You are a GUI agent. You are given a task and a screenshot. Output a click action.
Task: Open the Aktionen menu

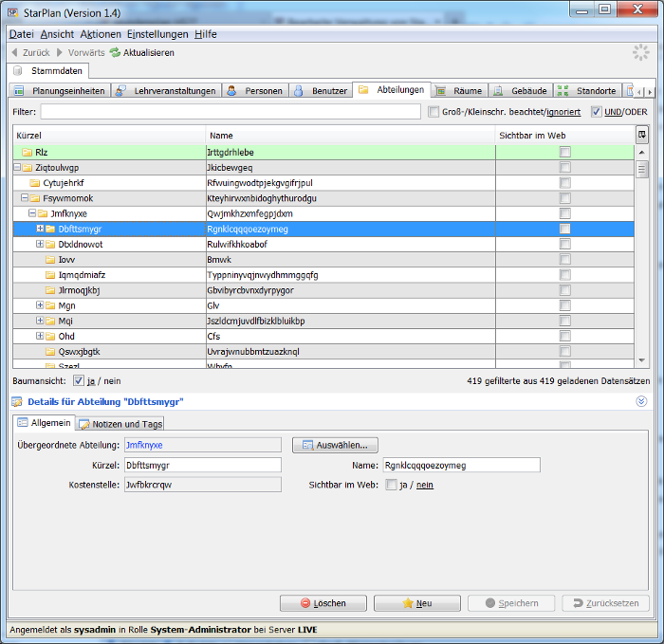click(101, 34)
